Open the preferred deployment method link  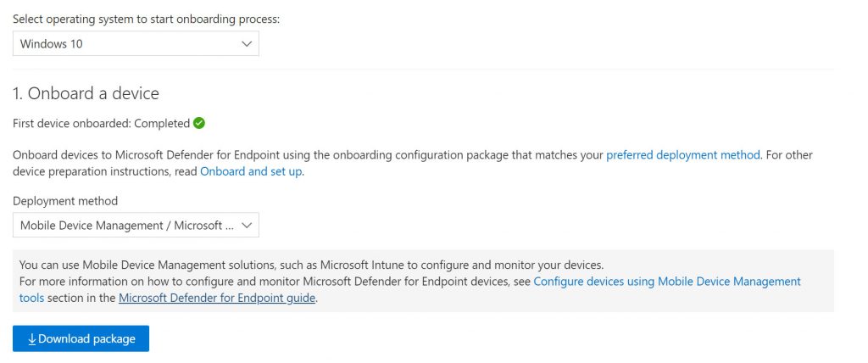(x=682, y=154)
